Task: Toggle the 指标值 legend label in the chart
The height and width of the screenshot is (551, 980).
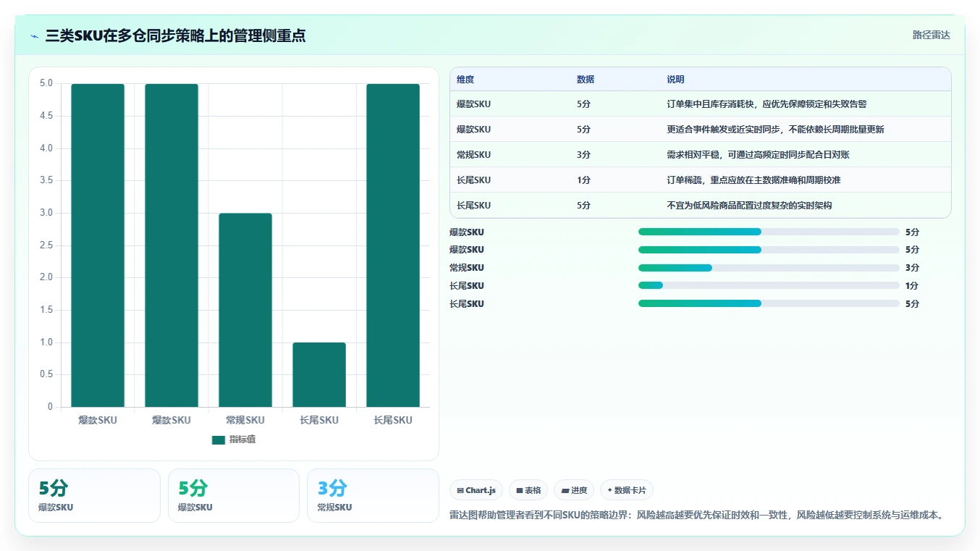Action: (x=242, y=440)
